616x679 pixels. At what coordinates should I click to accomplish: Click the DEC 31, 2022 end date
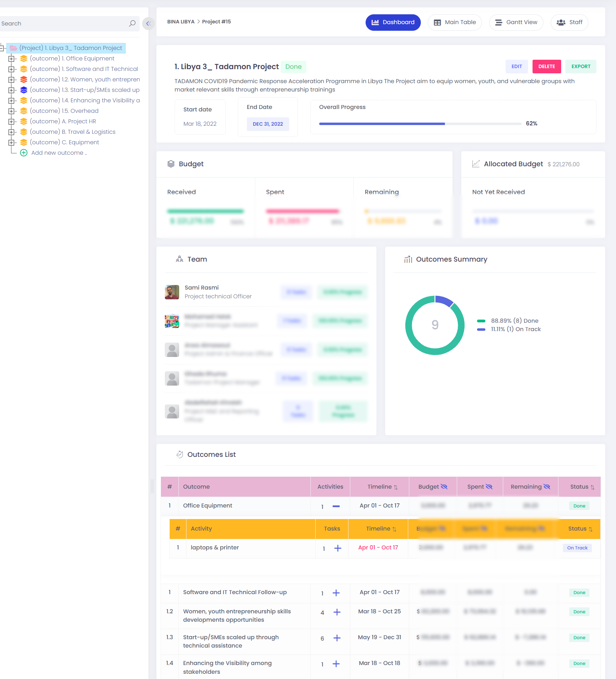[x=268, y=124]
